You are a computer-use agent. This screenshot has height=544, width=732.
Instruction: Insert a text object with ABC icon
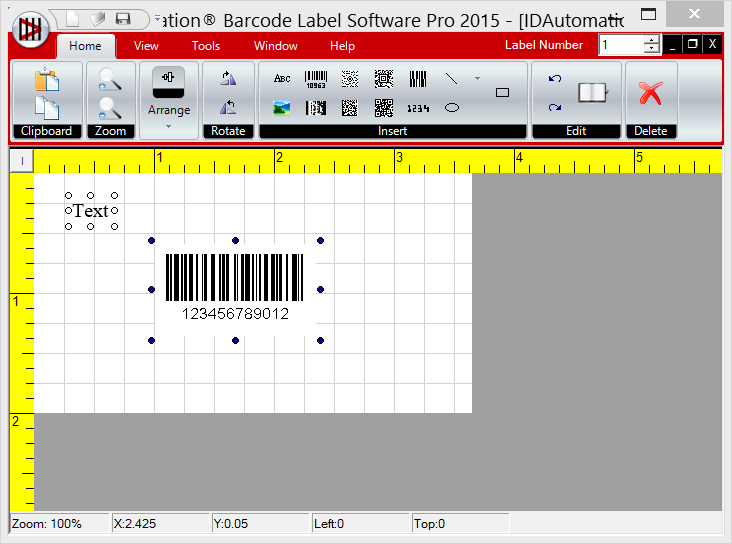pyautogui.click(x=282, y=78)
